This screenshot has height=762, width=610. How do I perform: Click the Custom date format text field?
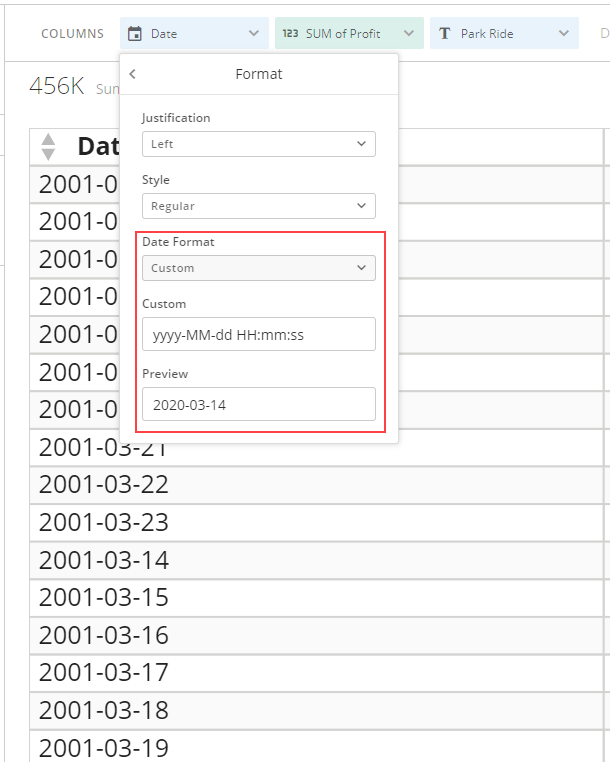click(258, 335)
